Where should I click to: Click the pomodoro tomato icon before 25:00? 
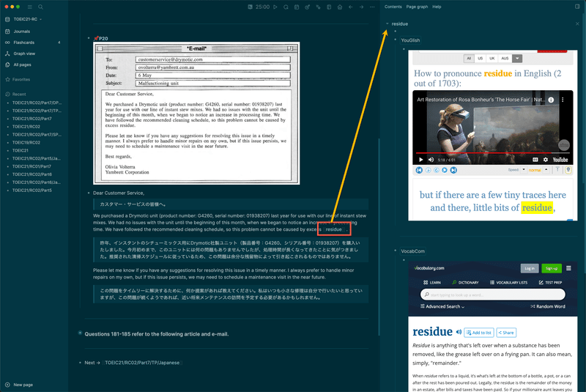[x=250, y=7]
